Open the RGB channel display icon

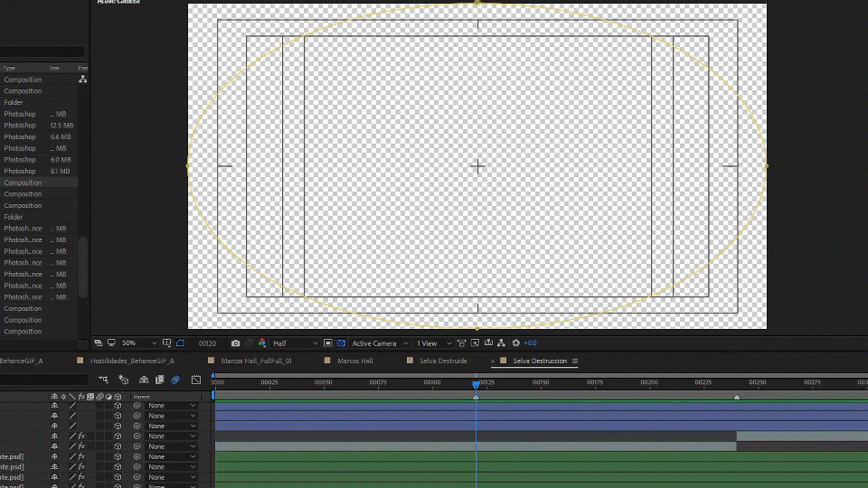[262, 343]
